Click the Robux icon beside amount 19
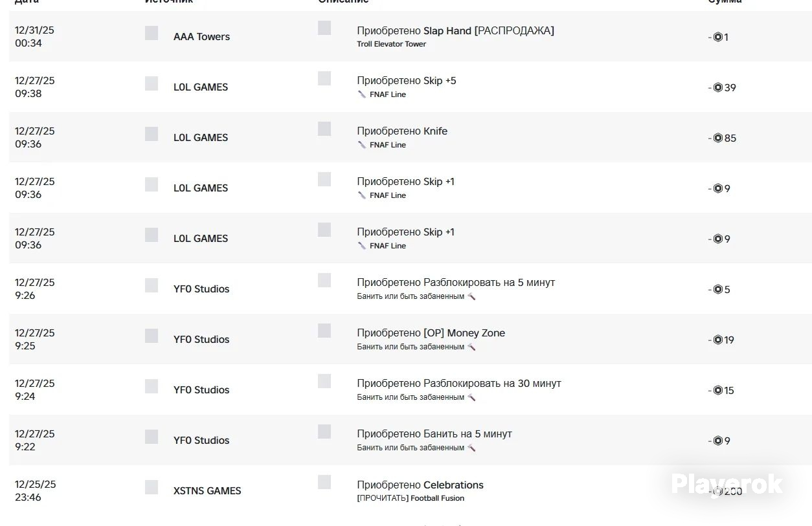812x526 pixels. point(717,340)
